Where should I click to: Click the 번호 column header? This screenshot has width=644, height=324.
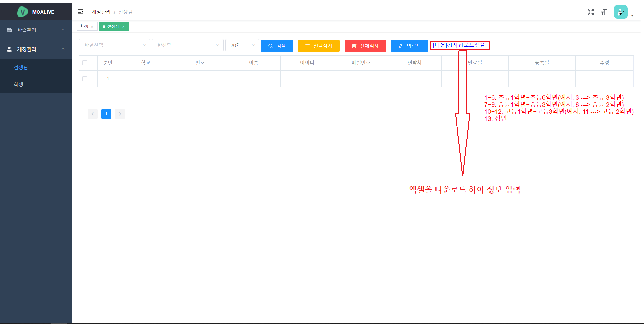click(200, 63)
